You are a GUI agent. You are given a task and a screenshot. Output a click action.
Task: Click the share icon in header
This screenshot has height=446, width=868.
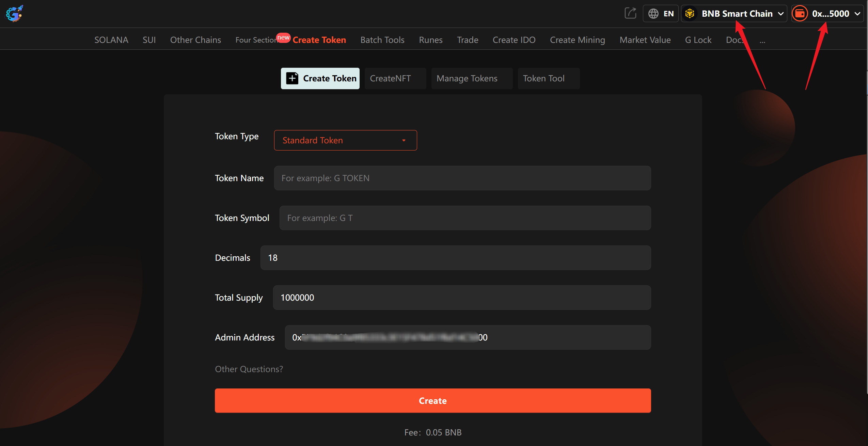(630, 14)
